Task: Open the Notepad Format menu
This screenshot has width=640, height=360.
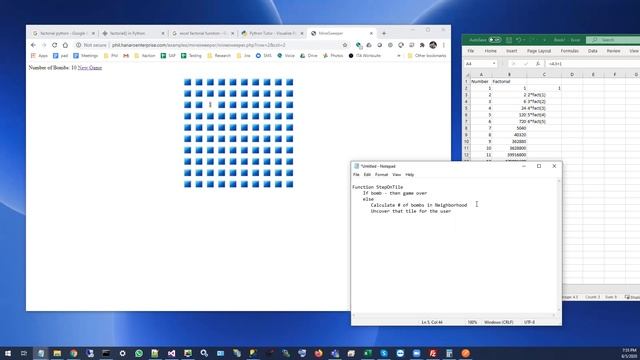Action: click(x=381, y=175)
